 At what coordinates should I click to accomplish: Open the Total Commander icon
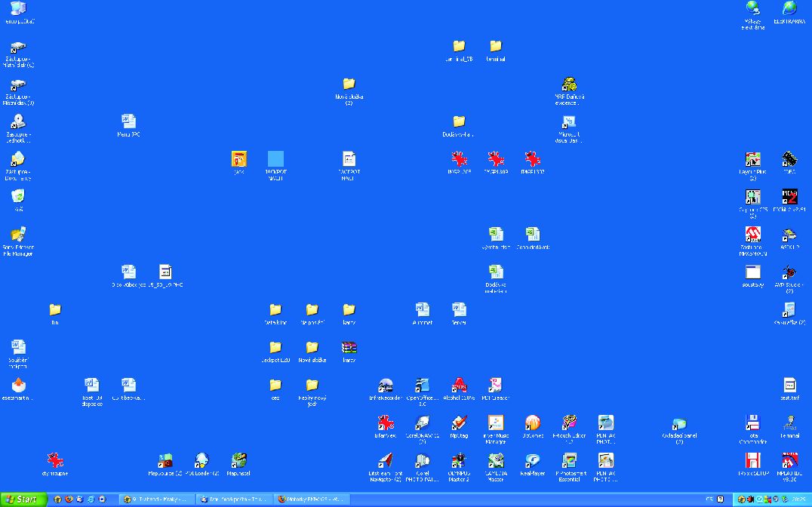752,424
